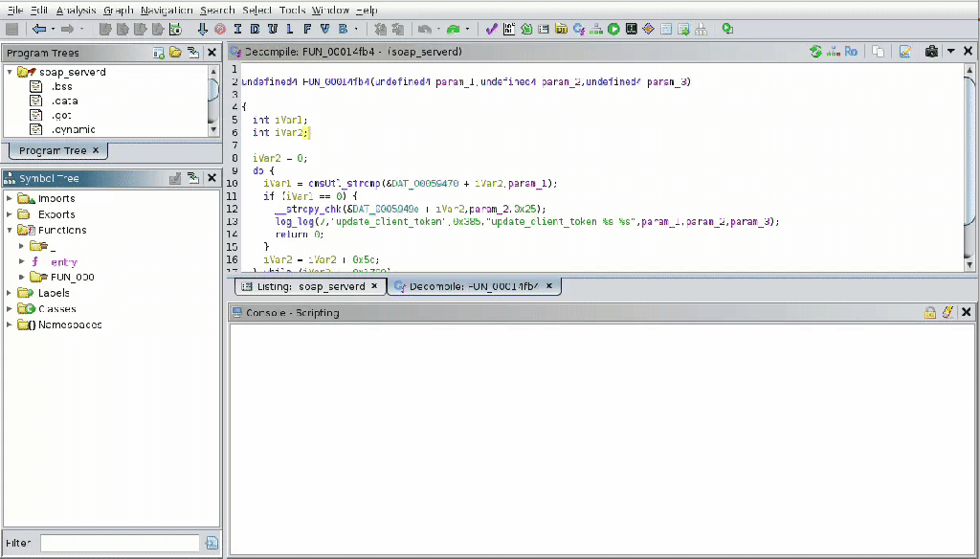This screenshot has height=559, width=980.
Task: Click the Undo toolbar icon
Action: coord(424,29)
